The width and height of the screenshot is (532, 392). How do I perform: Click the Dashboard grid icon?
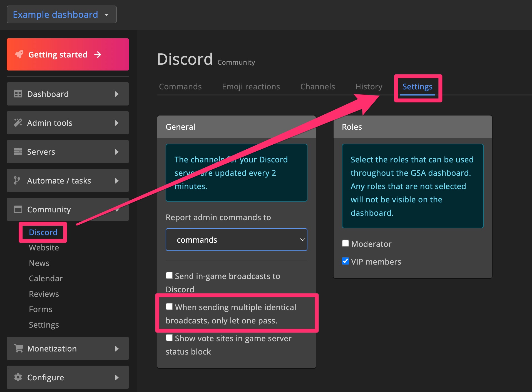(18, 94)
